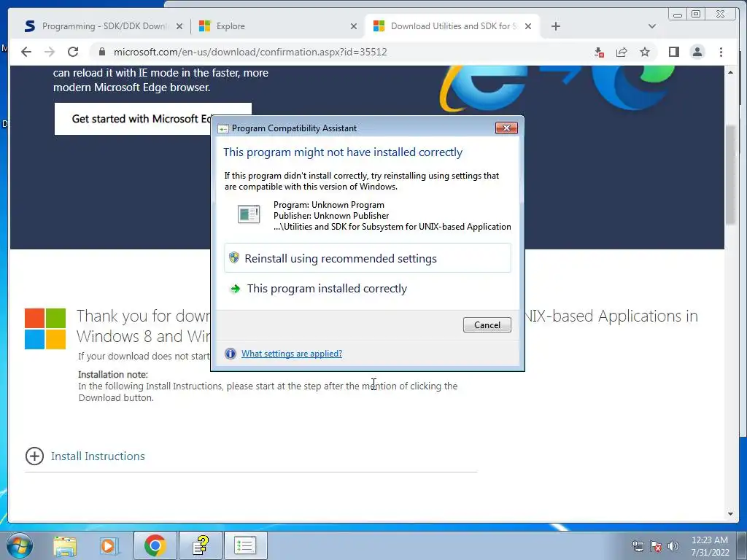Click the network icon in system tray
Viewport: 747px width, 560px height.
pyautogui.click(x=638, y=546)
